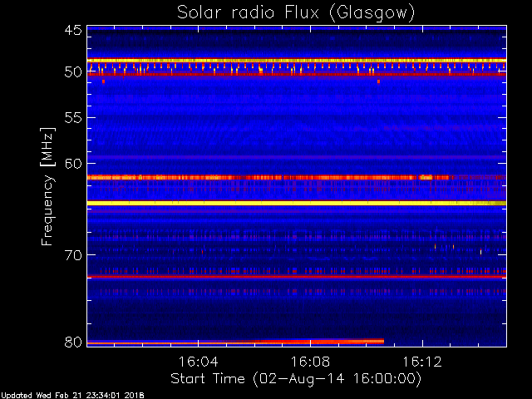Image resolution: width=532 pixels, height=399 pixels.
Task: Click the red-orange band ending near 80 MHz
Action: [x=235, y=342]
